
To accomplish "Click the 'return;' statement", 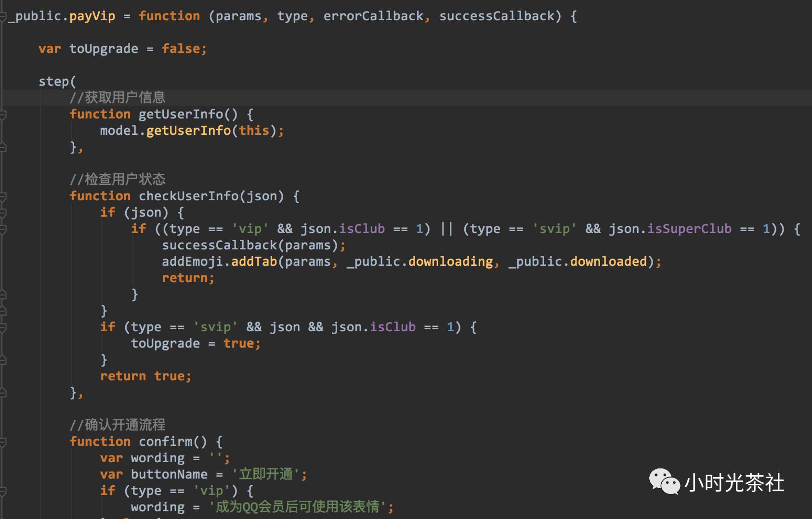I will point(188,278).
